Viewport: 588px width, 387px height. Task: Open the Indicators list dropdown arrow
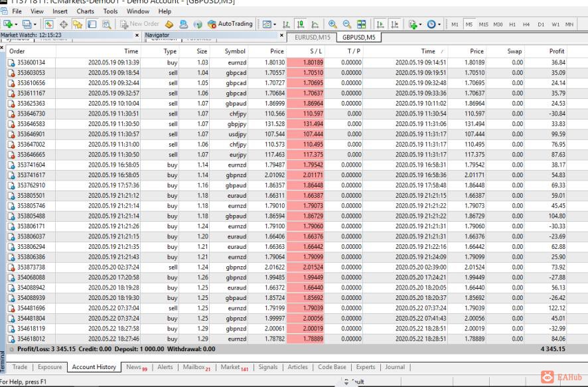pyautogui.click(x=420, y=25)
